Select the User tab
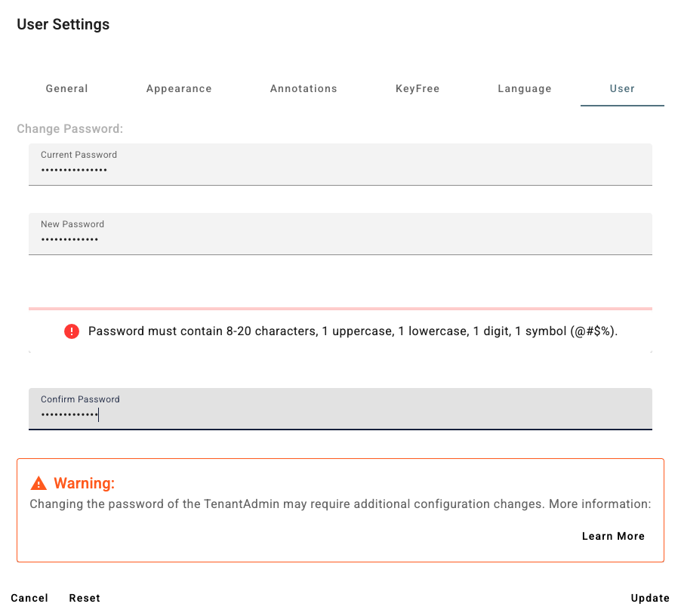Image resolution: width=681 pixels, height=616 pixels. pos(622,89)
